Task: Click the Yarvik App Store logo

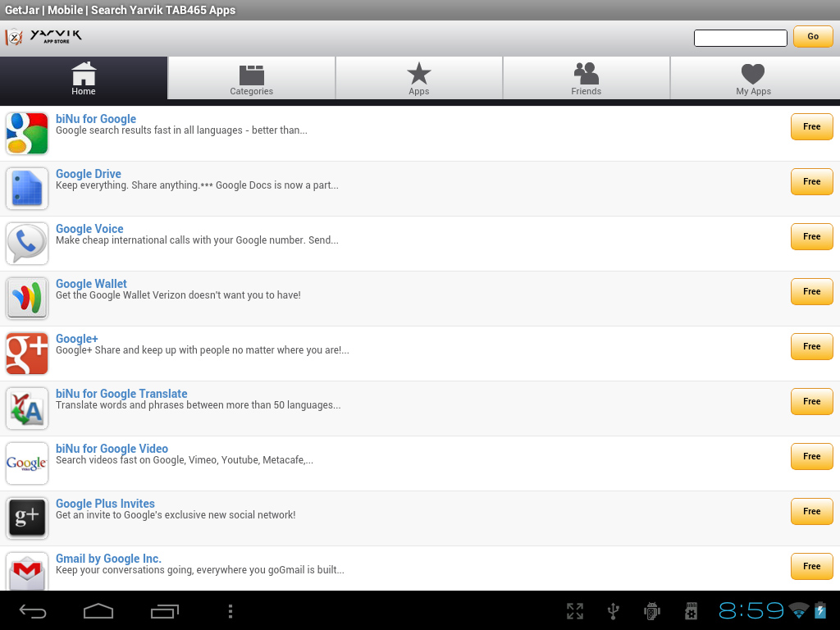Action: tap(43, 37)
